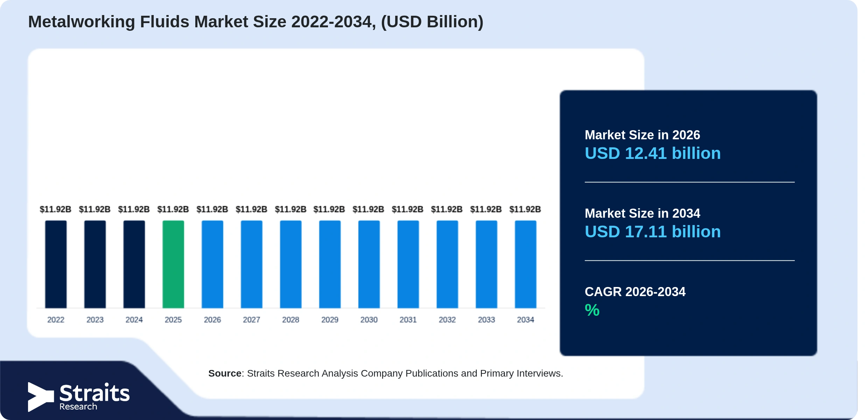Image resolution: width=868 pixels, height=420 pixels.
Task: Click the blue 2026 bar
Action: [x=212, y=264]
